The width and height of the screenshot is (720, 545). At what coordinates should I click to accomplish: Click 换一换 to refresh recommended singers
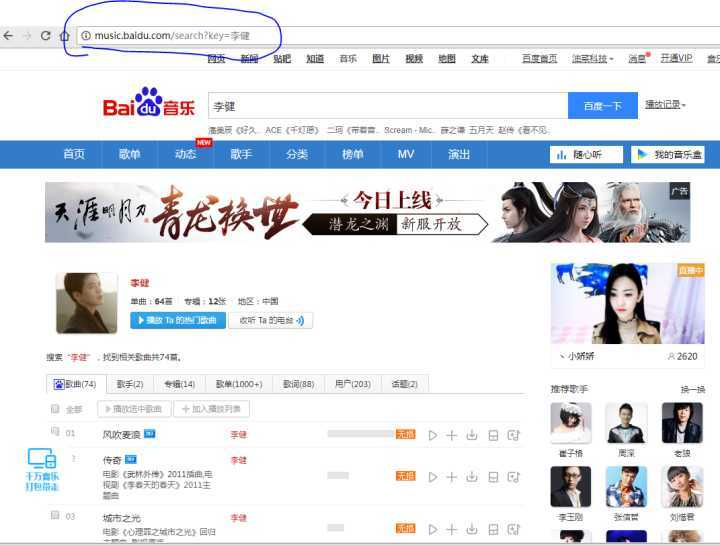[x=692, y=389]
